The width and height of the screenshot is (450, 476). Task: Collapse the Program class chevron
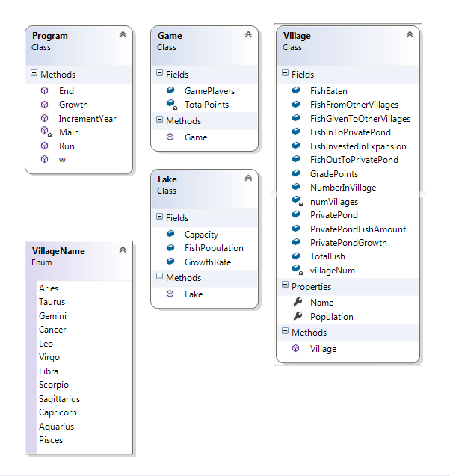tap(123, 35)
